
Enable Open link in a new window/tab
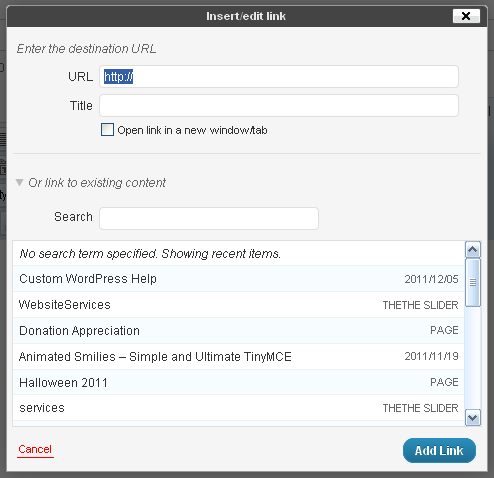coord(107,130)
